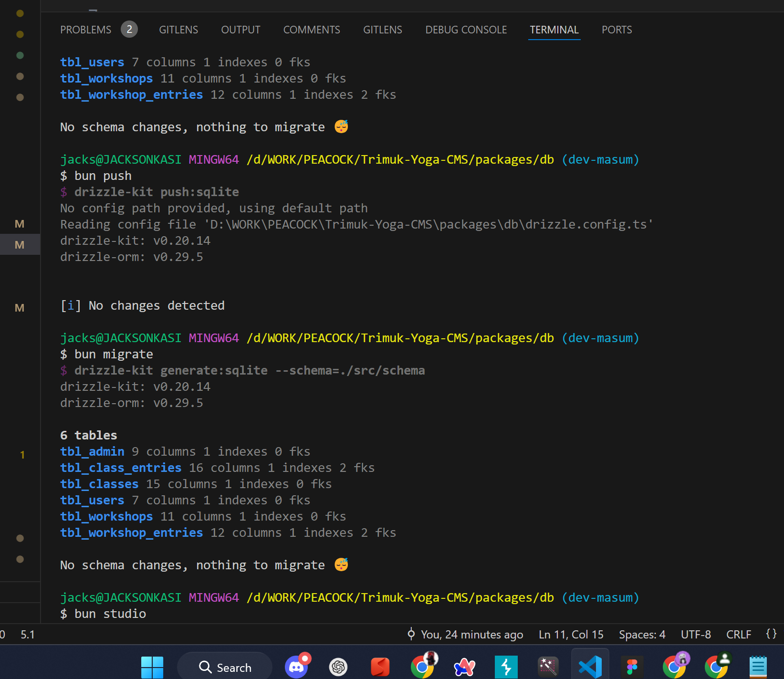Image resolution: width=784 pixels, height=679 pixels.
Task: Launch Google Chrome from the taskbar
Action: (x=423, y=666)
